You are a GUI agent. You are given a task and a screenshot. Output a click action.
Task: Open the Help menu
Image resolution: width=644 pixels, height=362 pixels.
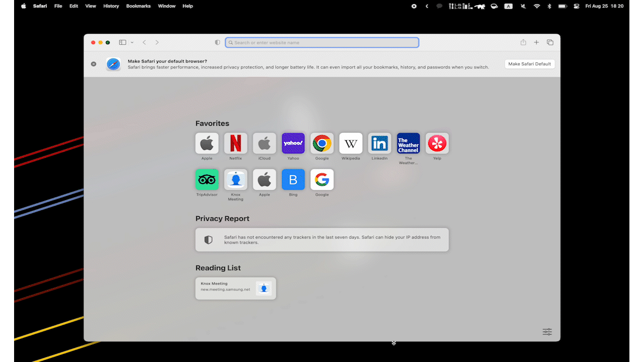coord(188,6)
